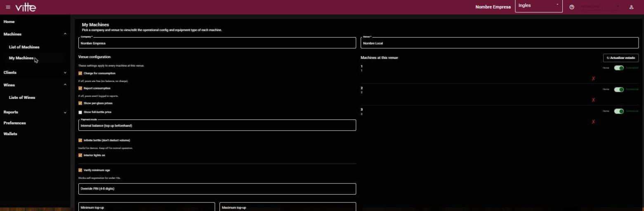Open Preferences in sidebar
The width and height of the screenshot is (644, 211).
(15, 123)
